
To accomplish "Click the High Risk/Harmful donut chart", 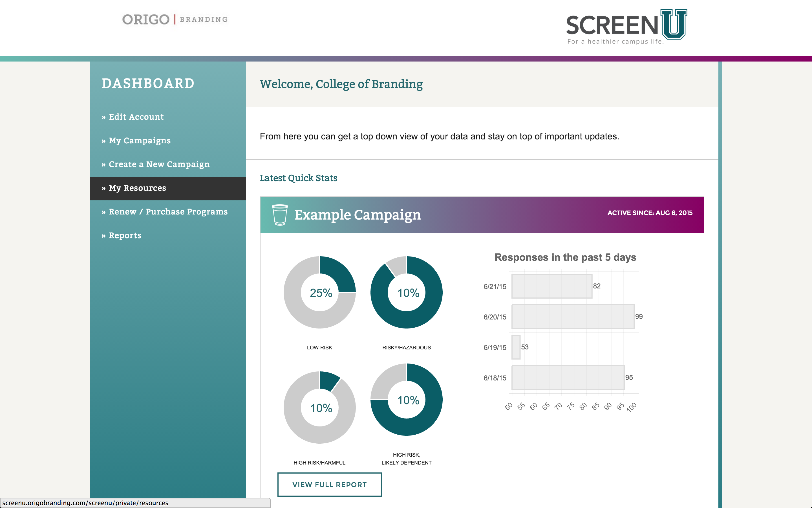I will pyautogui.click(x=320, y=407).
